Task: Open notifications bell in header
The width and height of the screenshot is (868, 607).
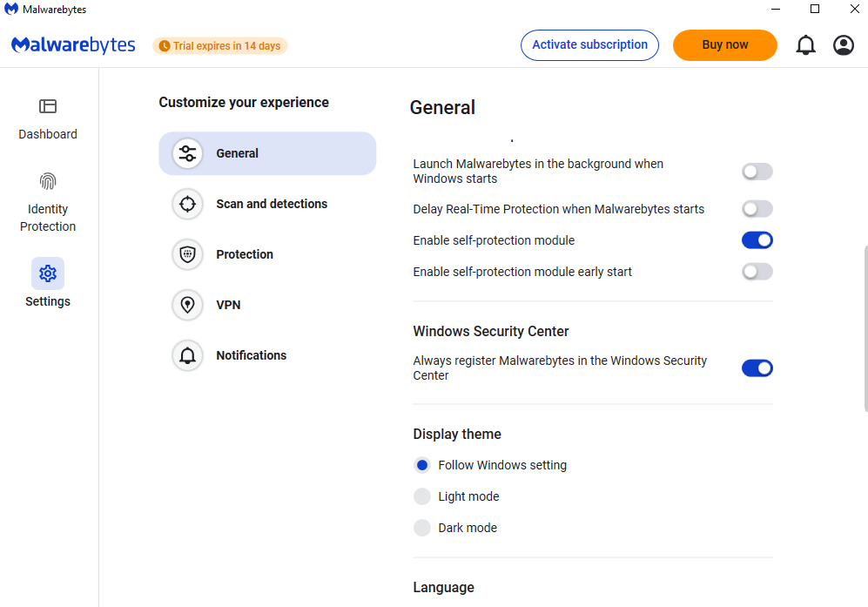Action: click(805, 45)
